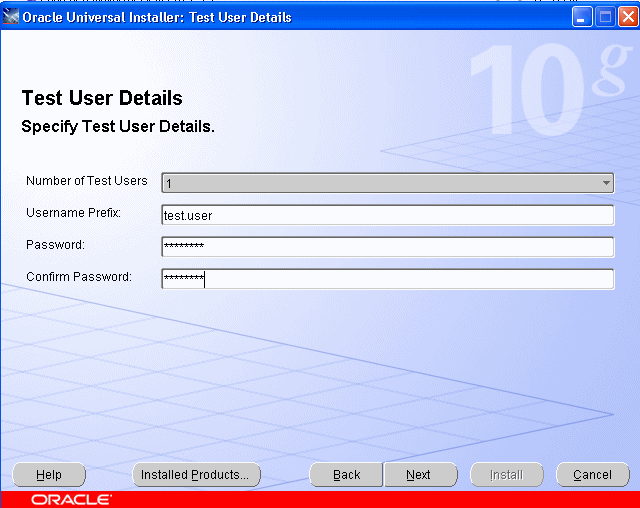Click the 'Confirm Password:' label
Screen dimensions: 640x508
pyautogui.click(x=79, y=277)
